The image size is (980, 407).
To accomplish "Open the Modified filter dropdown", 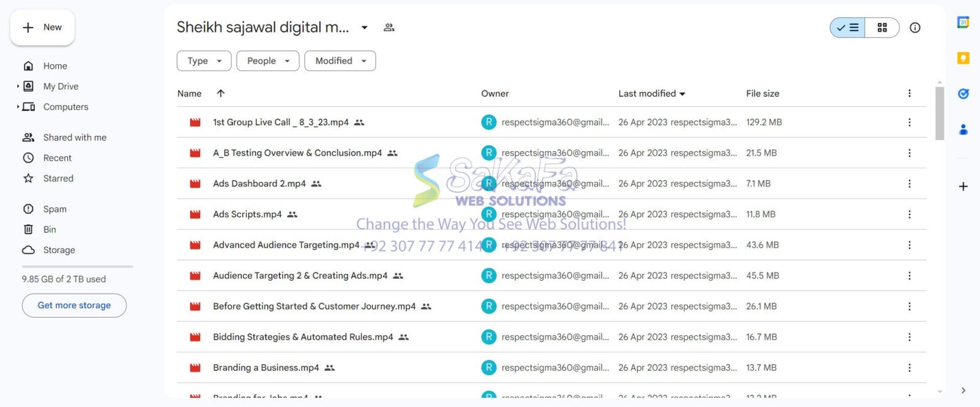I will click(x=340, y=61).
